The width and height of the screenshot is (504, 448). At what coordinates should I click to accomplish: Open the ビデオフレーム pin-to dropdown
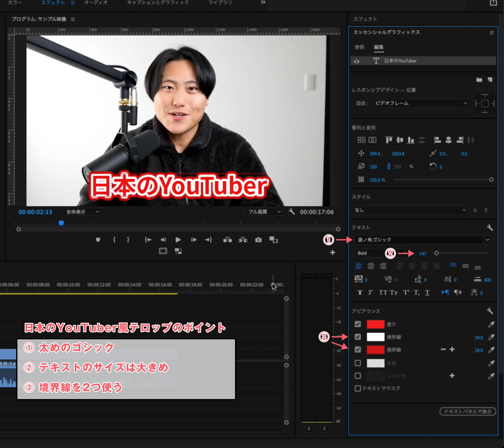point(420,103)
